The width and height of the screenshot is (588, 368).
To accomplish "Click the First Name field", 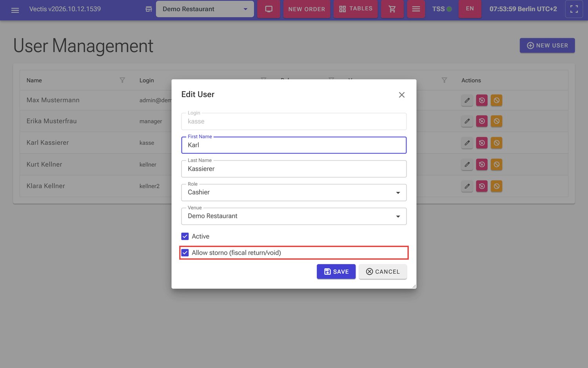I will tap(294, 145).
